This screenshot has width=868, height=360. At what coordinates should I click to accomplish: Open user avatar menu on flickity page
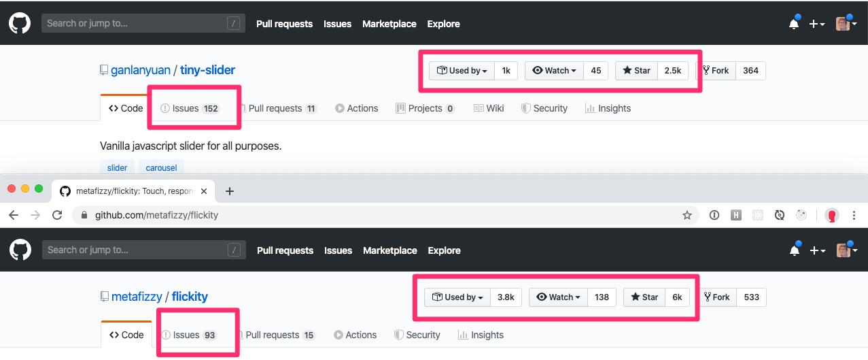click(846, 250)
